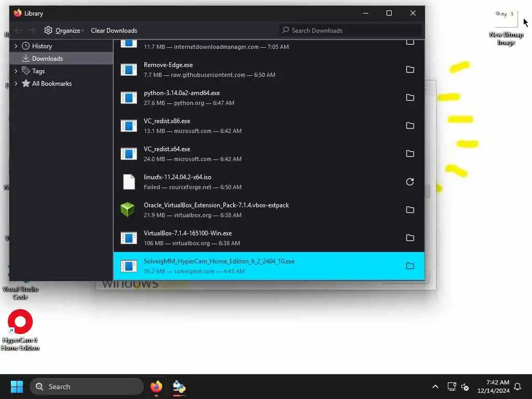Click the Clear Downloads button
This screenshot has width=532, height=399.
(114, 30)
